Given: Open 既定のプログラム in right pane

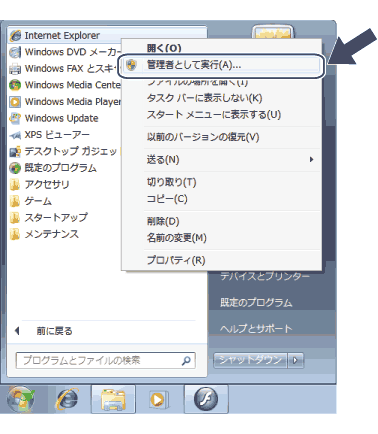Looking at the screenshot, I should 256,302.
